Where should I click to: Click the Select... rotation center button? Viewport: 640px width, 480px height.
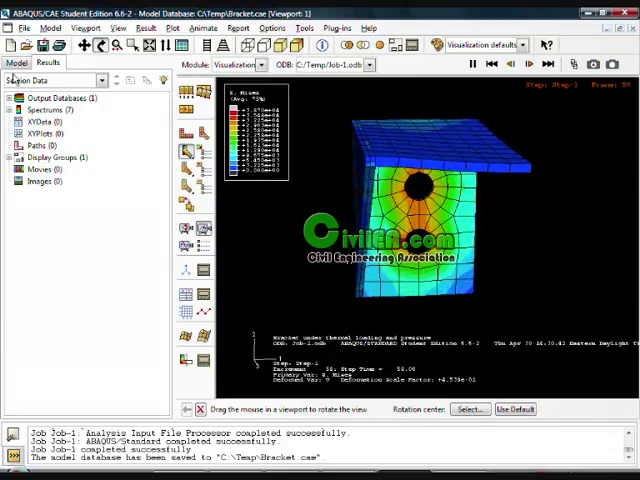click(470, 409)
